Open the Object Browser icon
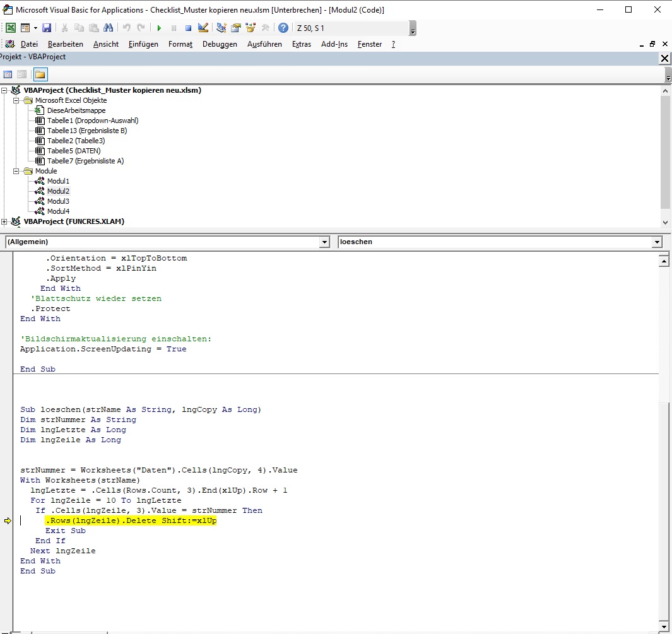Image resolution: width=672 pixels, height=634 pixels. [251, 28]
